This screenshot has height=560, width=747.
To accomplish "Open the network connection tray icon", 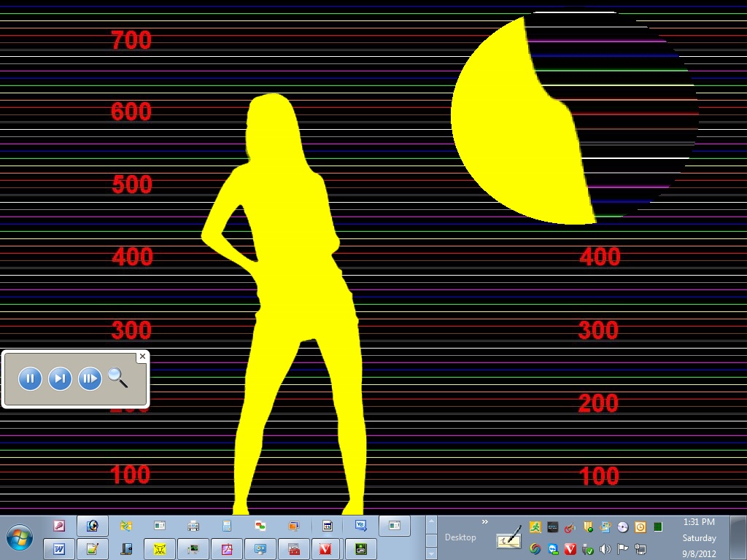I will [x=640, y=549].
